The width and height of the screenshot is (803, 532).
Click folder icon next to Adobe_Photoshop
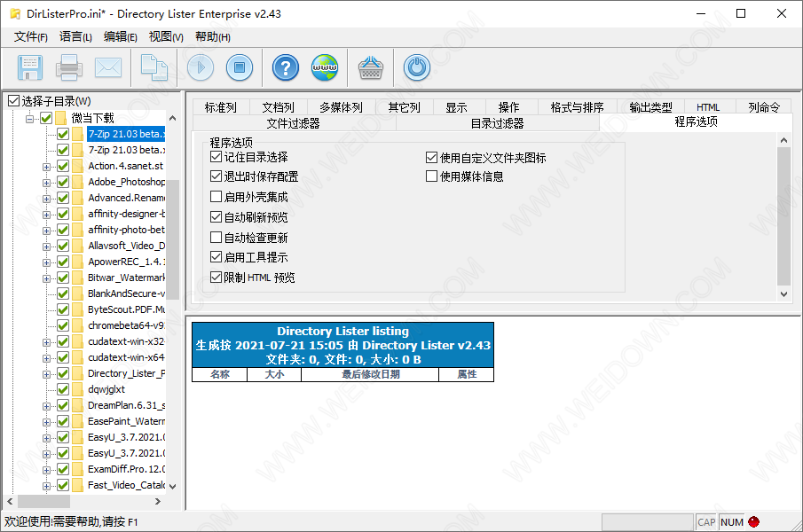click(77, 182)
